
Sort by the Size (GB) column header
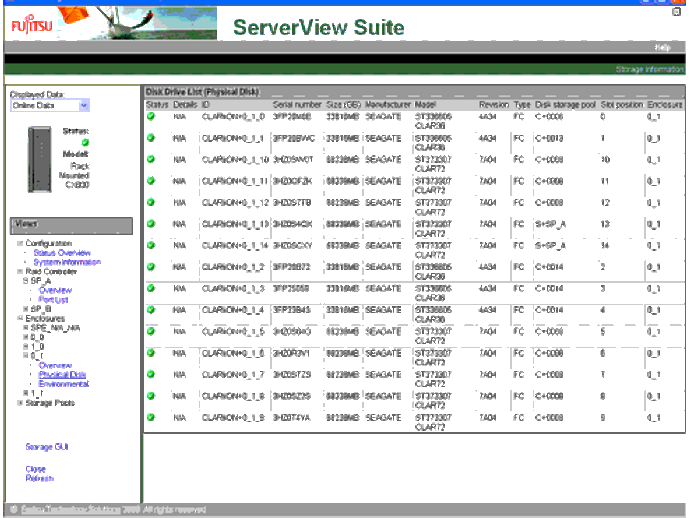[344, 105]
